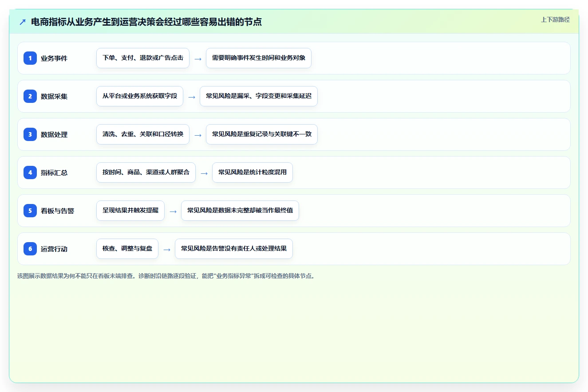
Task: Click the 常见风险是统计粒度混用 box
Action: pyautogui.click(x=253, y=172)
